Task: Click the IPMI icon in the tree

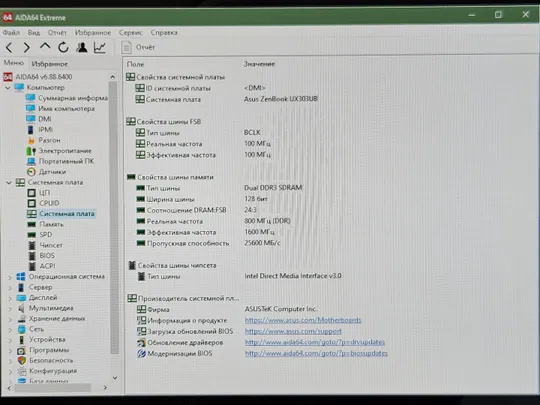Action: 31,130
